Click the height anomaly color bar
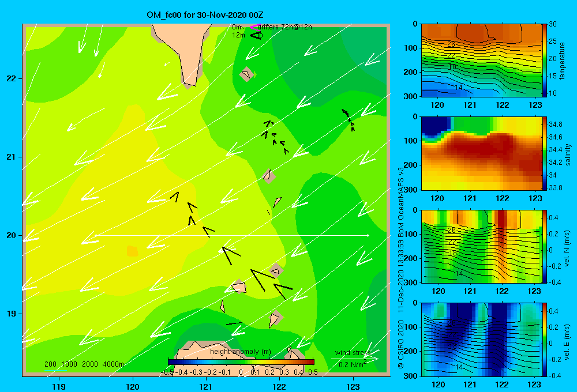 [241, 362]
